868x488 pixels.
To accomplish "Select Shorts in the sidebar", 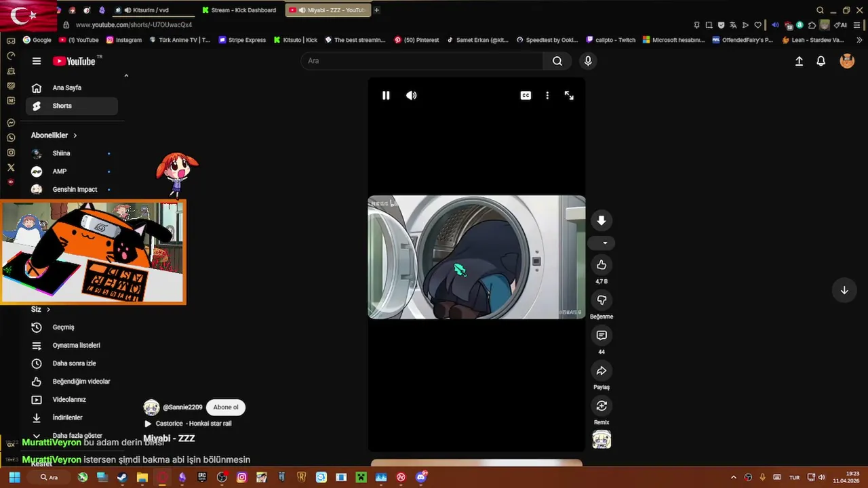I will tap(72, 106).
